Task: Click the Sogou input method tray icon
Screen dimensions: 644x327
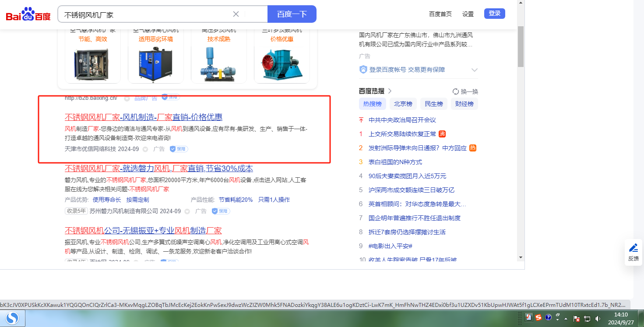Action: 538,318
